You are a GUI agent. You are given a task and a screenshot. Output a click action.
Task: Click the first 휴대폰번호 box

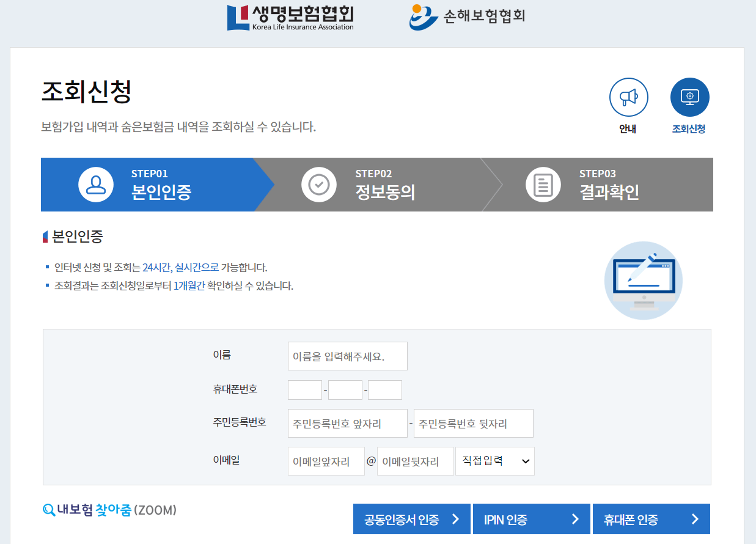(x=304, y=389)
